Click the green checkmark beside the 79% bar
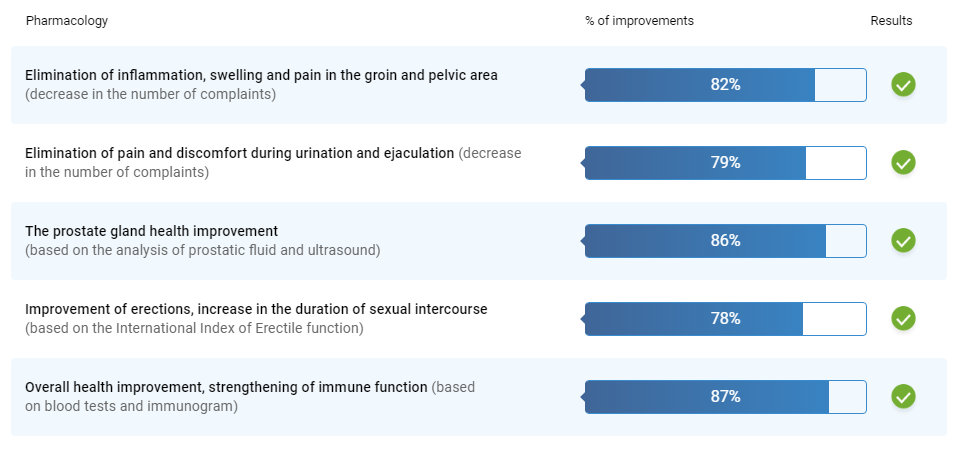This screenshot has height=455, width=962. [903, 162]
